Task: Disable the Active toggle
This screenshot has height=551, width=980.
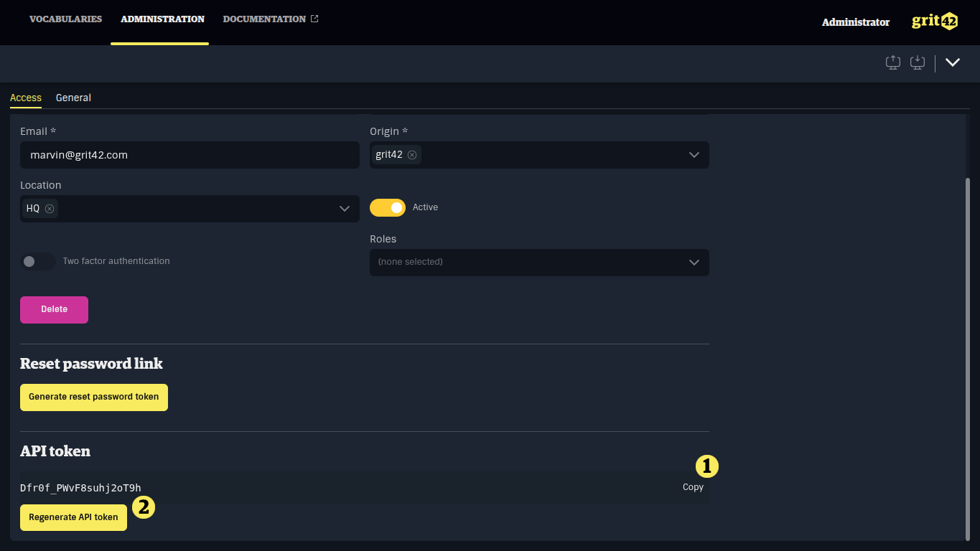Action: tap(387, 207)
